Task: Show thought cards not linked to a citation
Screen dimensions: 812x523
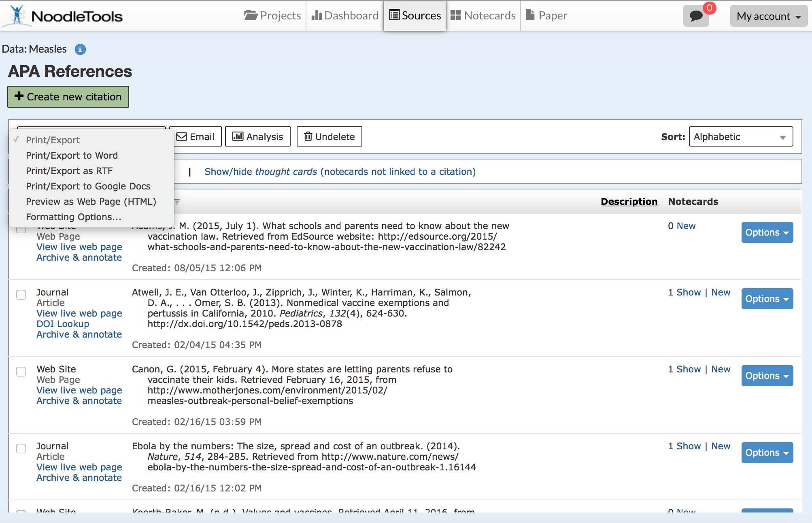Action: pyautogui.click(x=340, y=171)
